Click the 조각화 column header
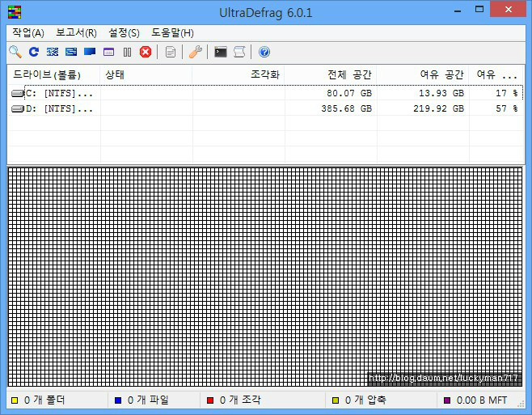Viewport: 532px width, 415px height. point(239,74)
